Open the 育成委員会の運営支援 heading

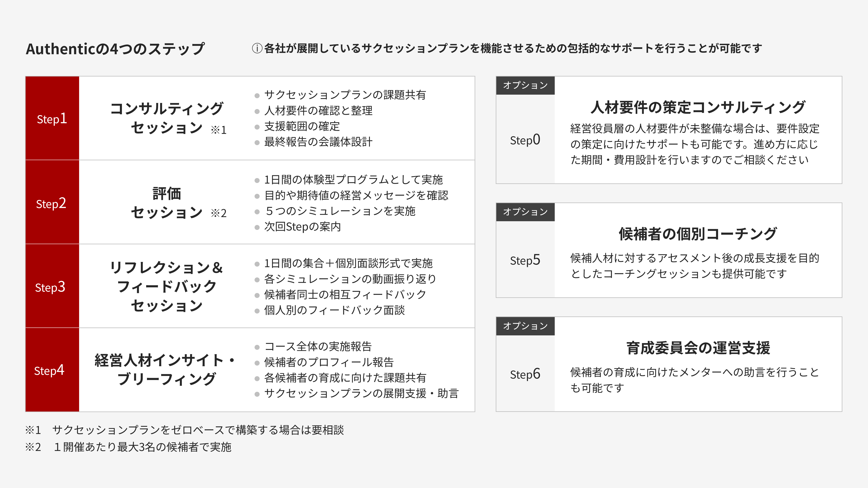click(x=698, y=348)
